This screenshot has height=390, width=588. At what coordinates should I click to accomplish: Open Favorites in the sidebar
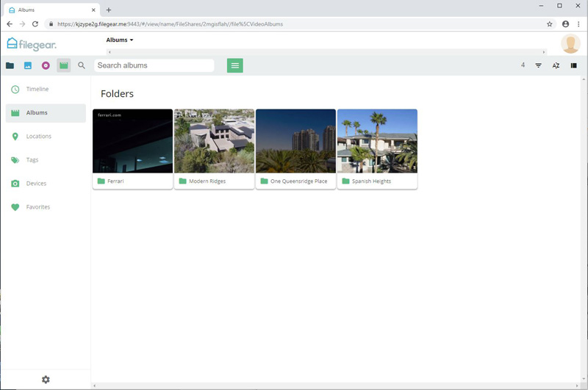pyautogui.click(x=38, y=207)
